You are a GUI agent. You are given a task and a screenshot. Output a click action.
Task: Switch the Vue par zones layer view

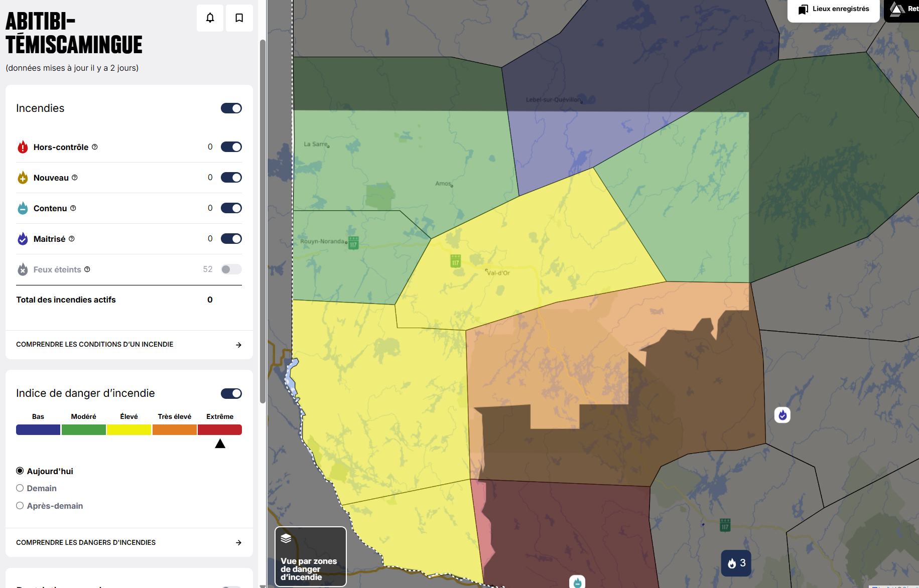[x=310, y=556]
